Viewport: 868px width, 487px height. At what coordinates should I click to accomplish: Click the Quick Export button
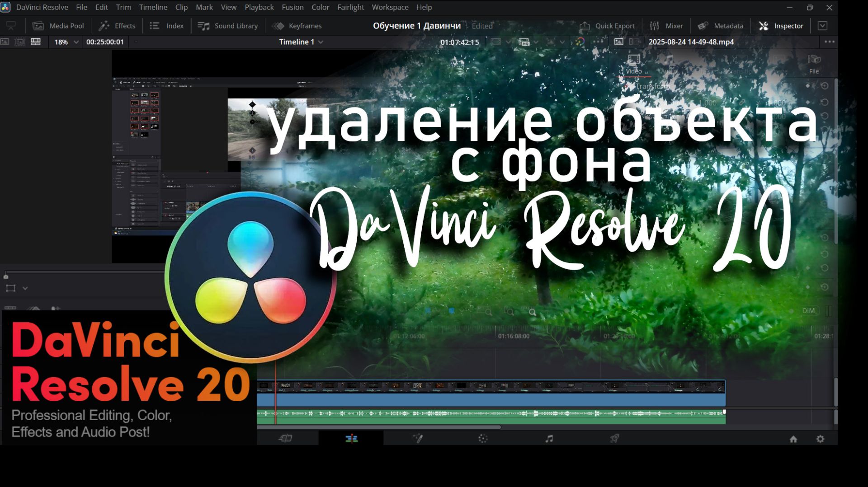607,26
